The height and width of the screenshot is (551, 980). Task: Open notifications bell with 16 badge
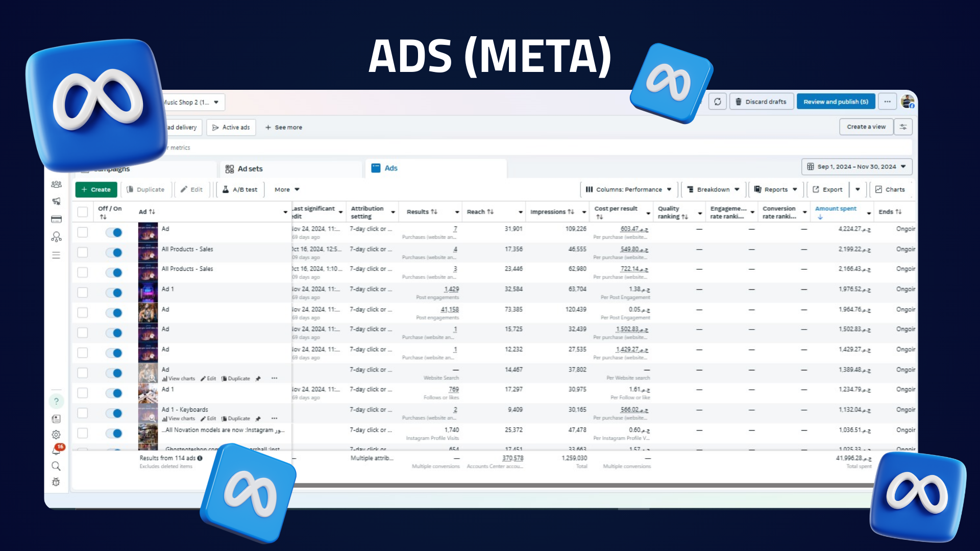click(x=56, y=450)
